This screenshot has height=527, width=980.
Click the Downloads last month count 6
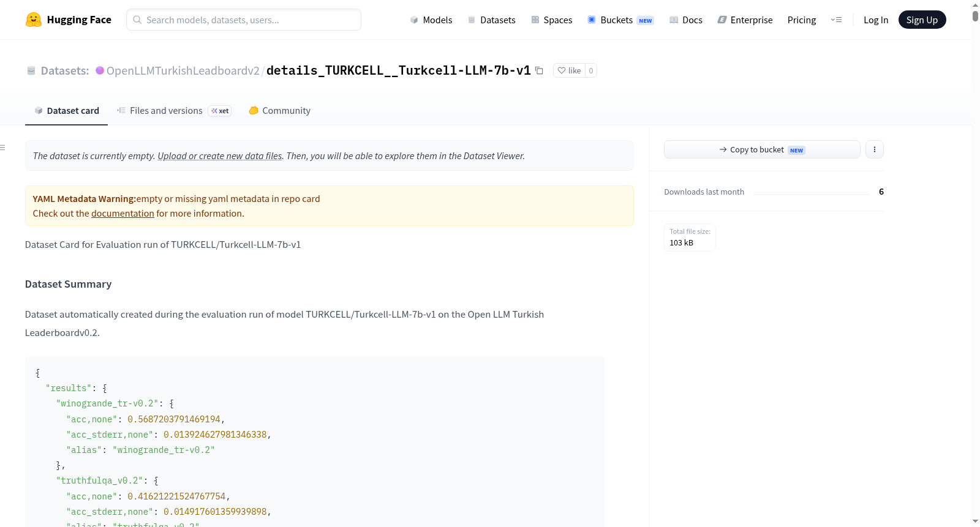click(881, 192)
